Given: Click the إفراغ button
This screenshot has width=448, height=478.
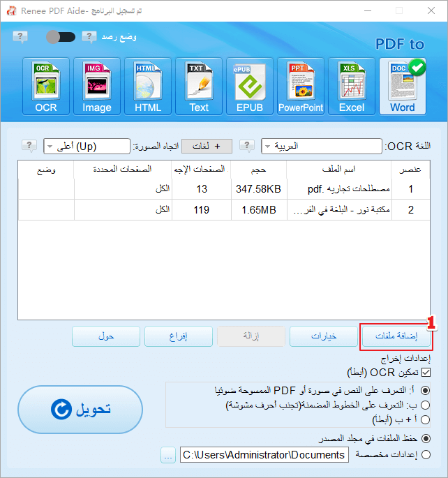Looking at the screenshot, I should pyautogui.click(x=178, y=336).
